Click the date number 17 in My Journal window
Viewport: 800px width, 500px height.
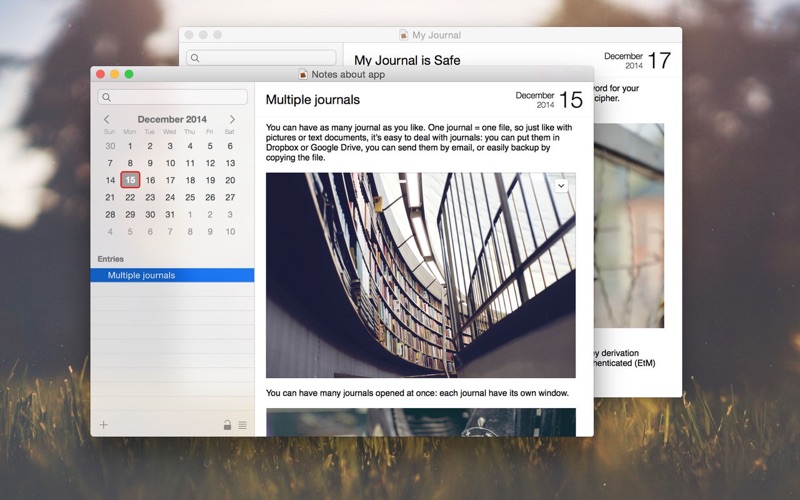click(659, 60)
